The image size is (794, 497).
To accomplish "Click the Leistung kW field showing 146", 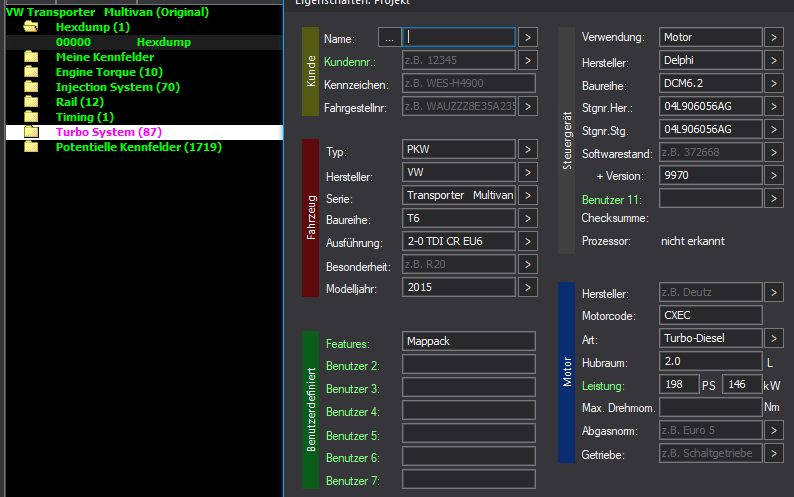I will tap(742, 385).
